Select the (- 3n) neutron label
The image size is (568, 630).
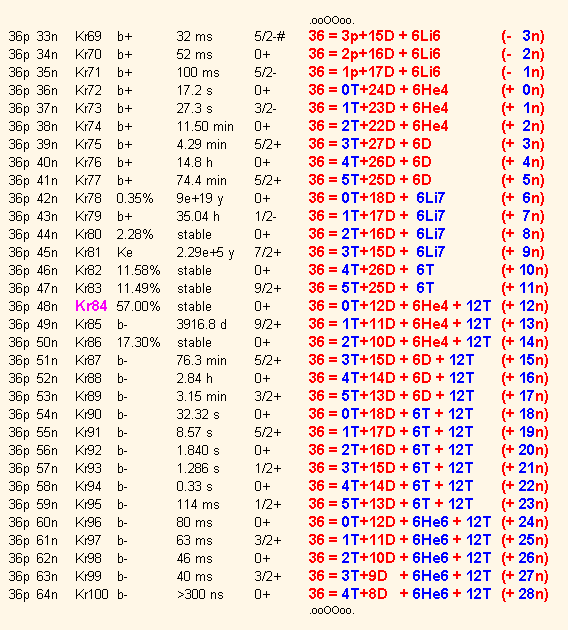pyautogui.click(x=523, y=36)
